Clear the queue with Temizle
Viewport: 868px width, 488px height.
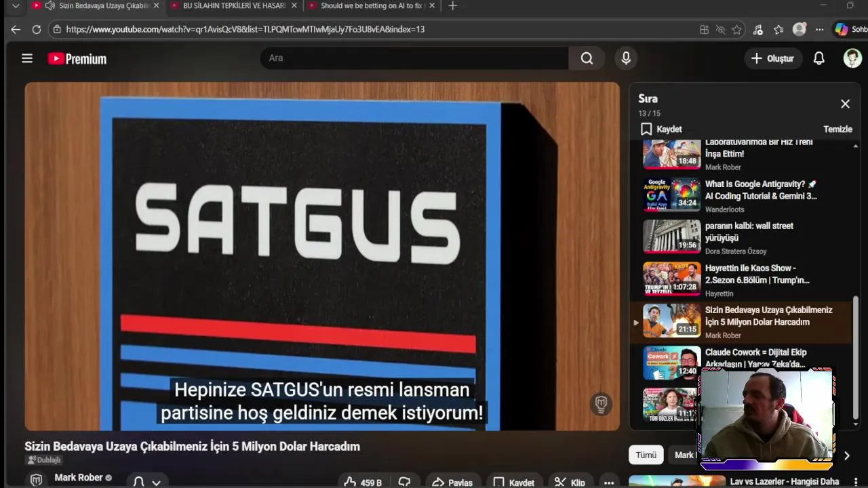click(837, 129)
